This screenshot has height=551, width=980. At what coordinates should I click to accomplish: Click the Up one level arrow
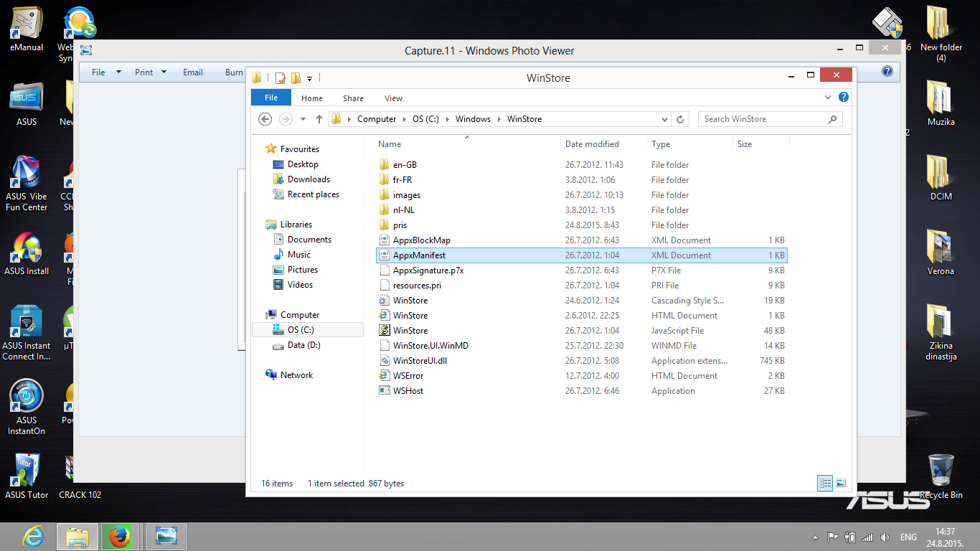coord(319,119)
